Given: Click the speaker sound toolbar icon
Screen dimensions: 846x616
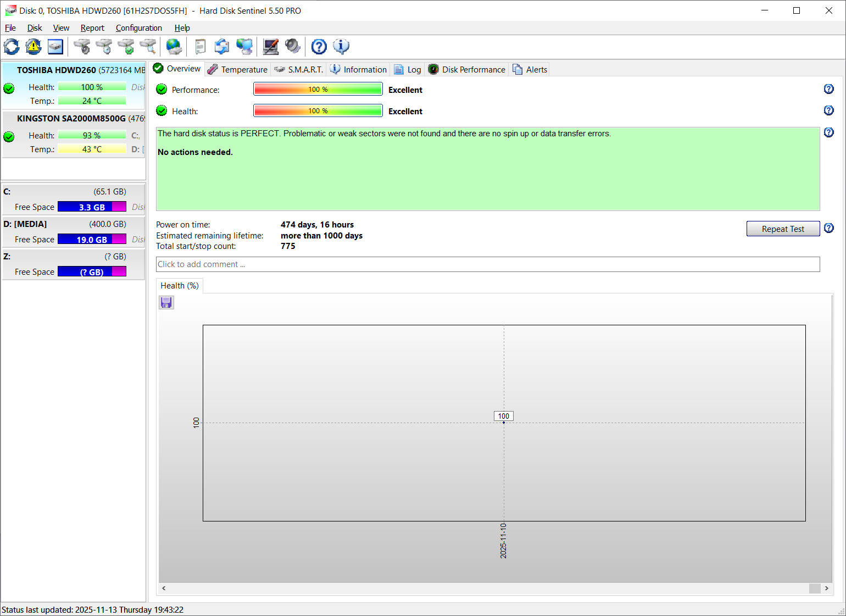Looking at the screenshot, I should 292,47.
